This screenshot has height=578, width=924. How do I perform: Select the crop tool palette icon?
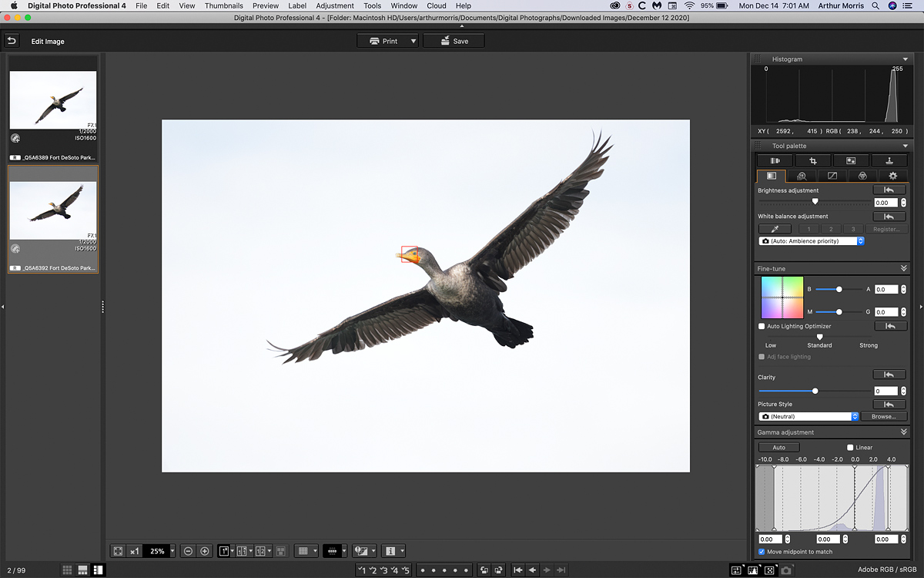[x=813, y=160]
